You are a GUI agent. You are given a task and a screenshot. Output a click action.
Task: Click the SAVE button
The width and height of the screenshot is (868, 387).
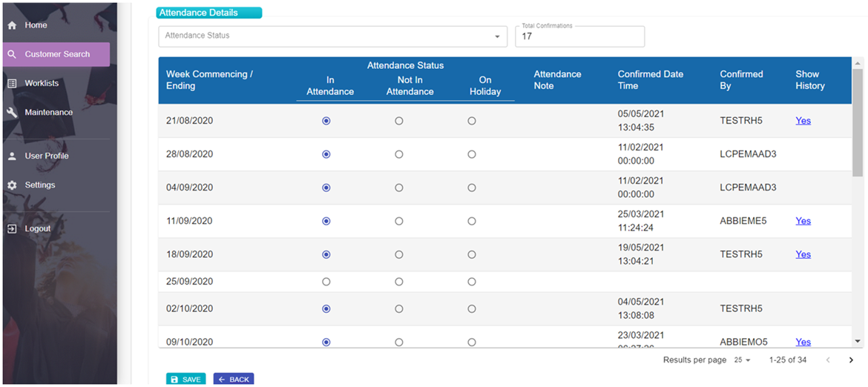[x=186, y=380]
